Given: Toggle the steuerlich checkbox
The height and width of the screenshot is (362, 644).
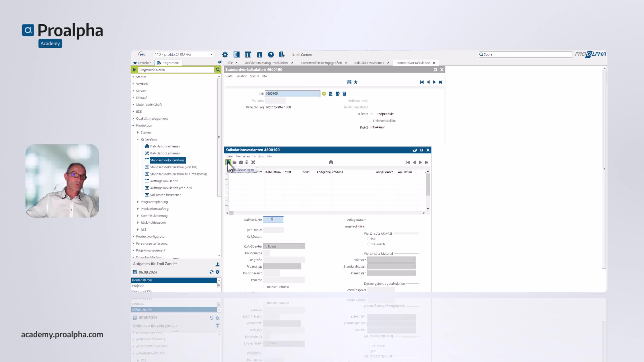Looking at the screenshot, I should click(369, 244).
